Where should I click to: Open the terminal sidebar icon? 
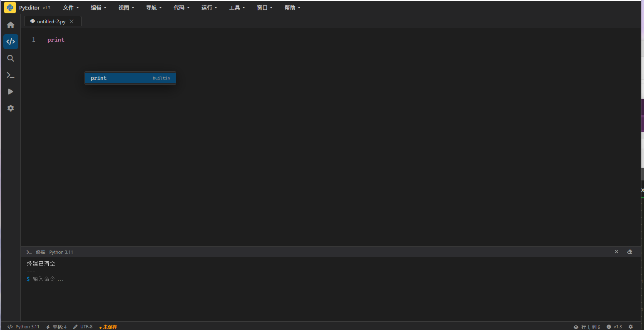tap(11, 75)
